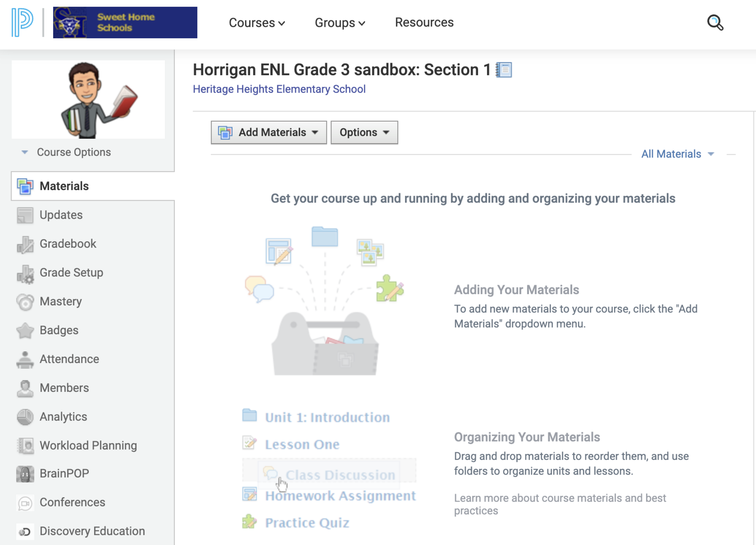Screen dimensions: 756x545
Task: Open search with magnifying glass icon
Action: click(715, 23)
